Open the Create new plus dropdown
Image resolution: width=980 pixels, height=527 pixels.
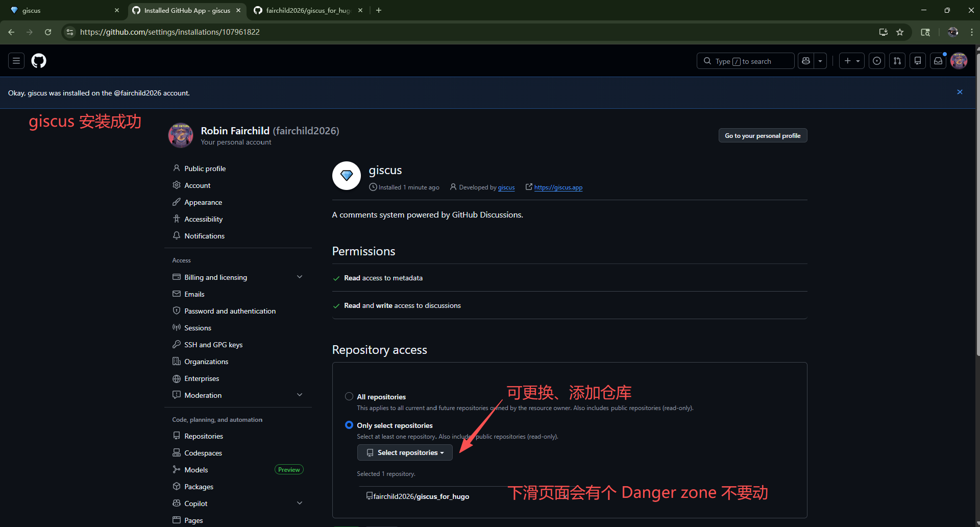pos(851,61)
